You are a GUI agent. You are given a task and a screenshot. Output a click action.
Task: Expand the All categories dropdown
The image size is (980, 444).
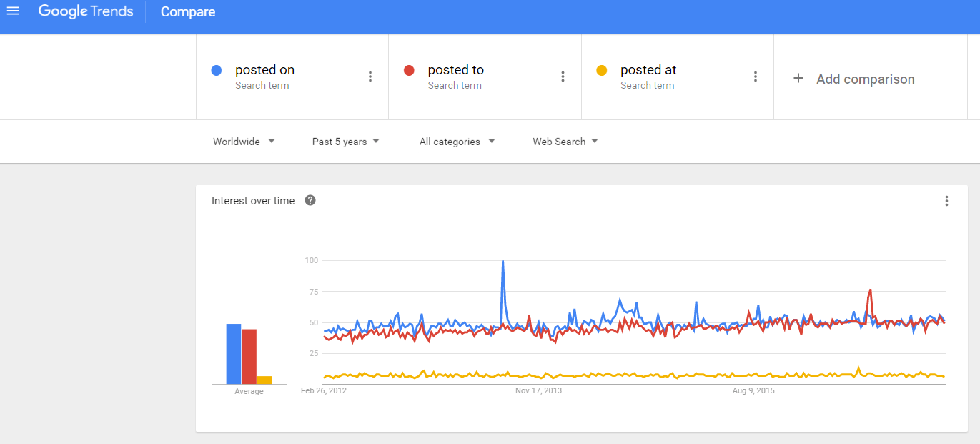pos(457,142)
